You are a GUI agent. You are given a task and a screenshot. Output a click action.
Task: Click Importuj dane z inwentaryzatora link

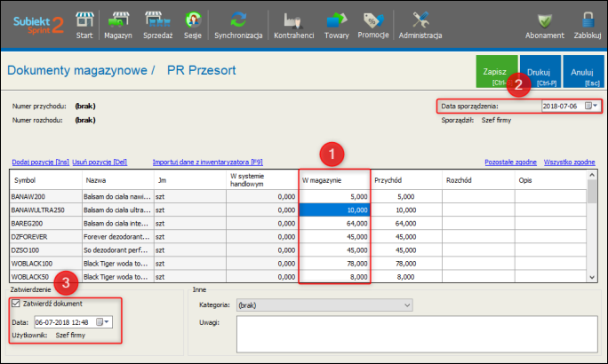[x=207, y=162]
